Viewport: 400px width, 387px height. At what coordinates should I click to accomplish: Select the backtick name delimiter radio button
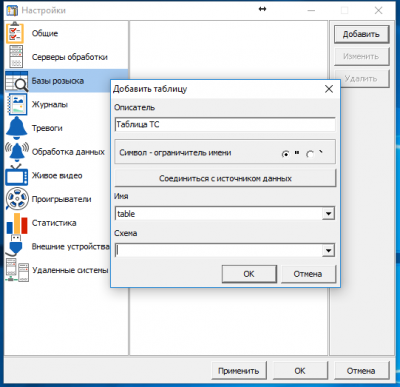(x=310, y=154)
